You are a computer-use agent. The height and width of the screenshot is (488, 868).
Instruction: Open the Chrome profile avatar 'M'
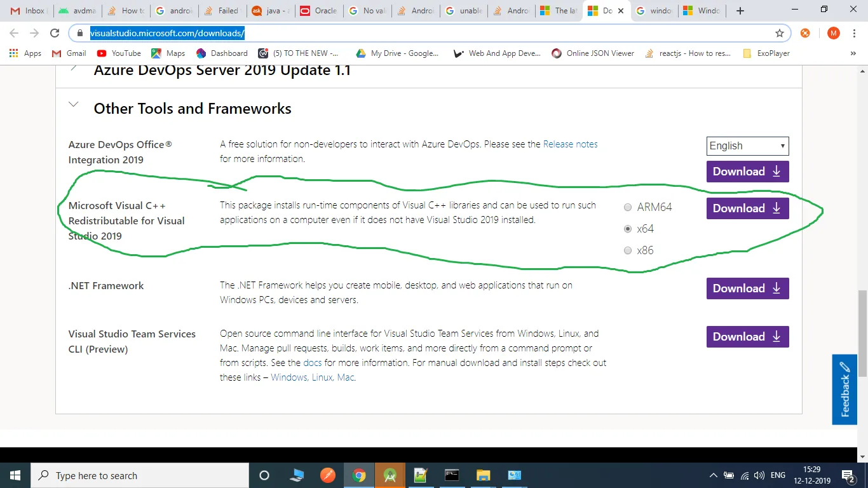click(834, 33)
